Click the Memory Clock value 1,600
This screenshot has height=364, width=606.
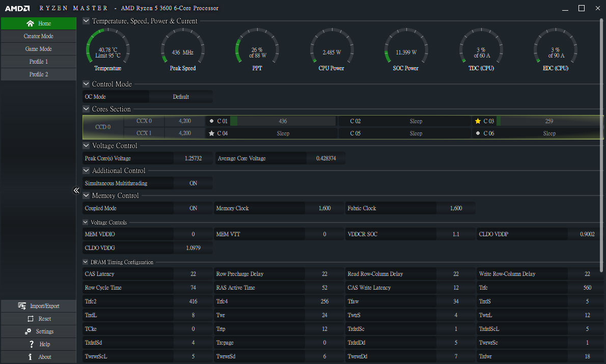click(x=325, y=208)
